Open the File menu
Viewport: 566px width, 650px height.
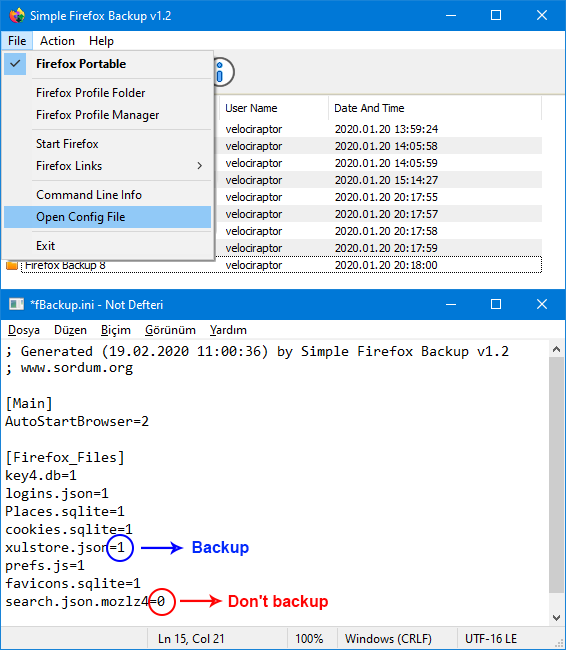point(17,41)
